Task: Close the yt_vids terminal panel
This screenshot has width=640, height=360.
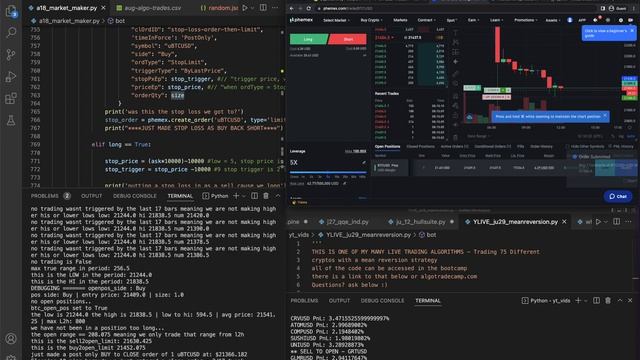Action: [630, 300]
